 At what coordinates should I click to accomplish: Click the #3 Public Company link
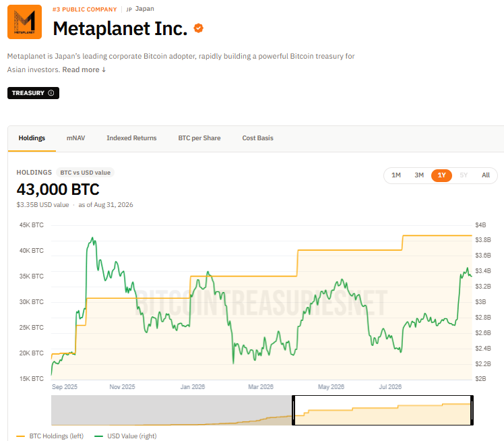[84, 9]
